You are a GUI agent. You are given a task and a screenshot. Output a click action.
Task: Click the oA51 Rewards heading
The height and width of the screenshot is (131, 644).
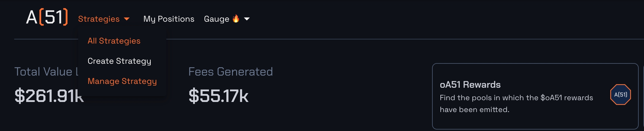tap(470, 85)
